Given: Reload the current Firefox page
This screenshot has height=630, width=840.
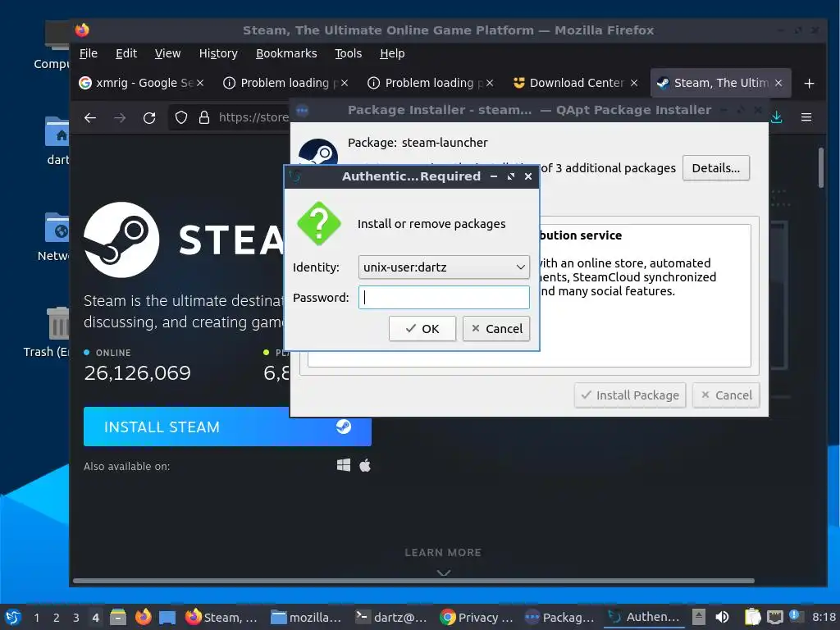Looking at the screenshot, I should 149,117.
